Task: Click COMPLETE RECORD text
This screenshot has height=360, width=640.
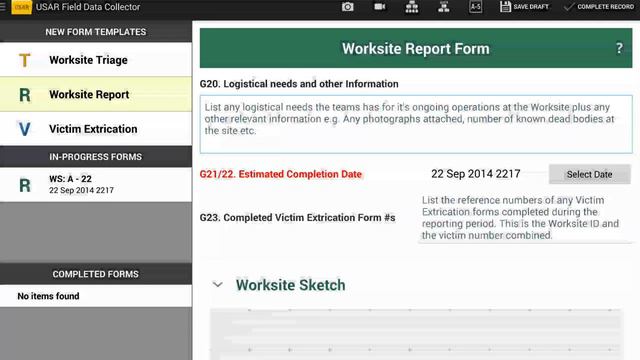Action: [x=605, y=7]
